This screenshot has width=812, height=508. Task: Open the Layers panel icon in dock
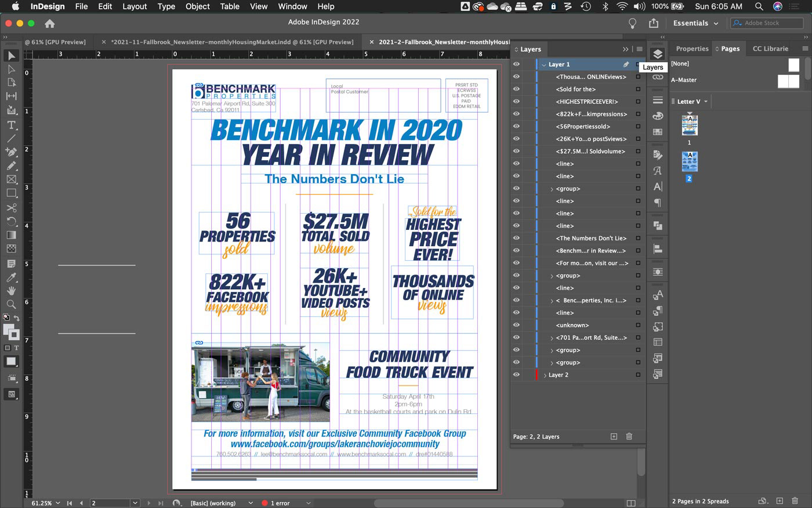[x=657, y=54]
